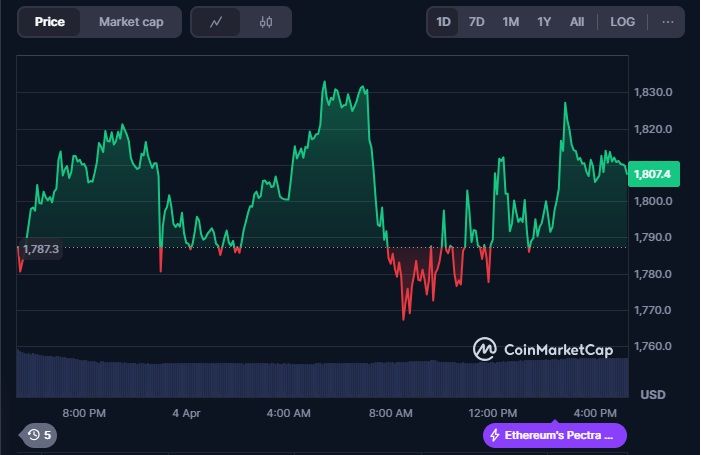Click the 1,770.0 axis label
Viewport: 703px width, 455px height.
(653, 310)
